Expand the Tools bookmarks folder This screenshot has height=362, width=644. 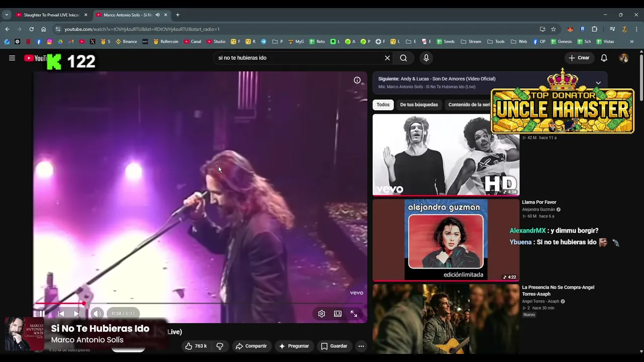[496, 42]
